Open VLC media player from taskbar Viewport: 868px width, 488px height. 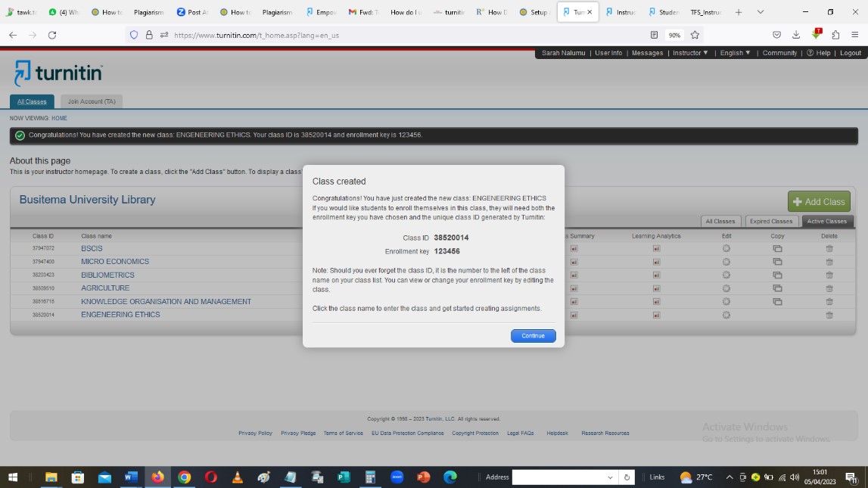[238, 477]
